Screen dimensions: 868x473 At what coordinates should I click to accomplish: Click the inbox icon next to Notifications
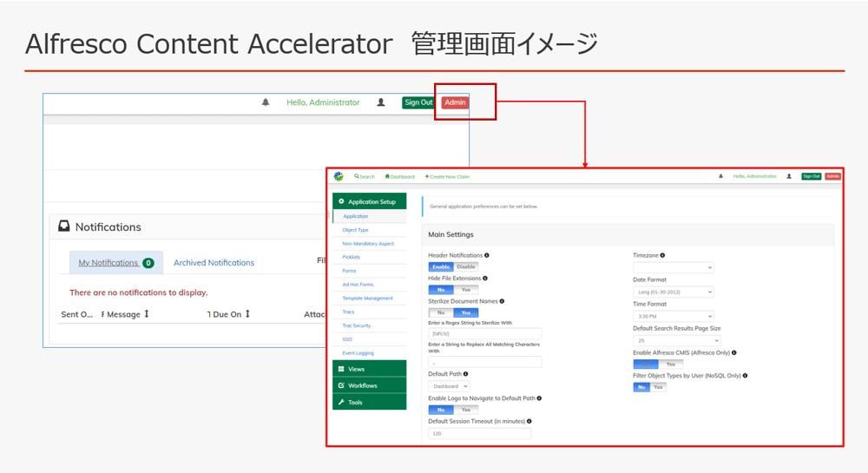coord(64,227)
